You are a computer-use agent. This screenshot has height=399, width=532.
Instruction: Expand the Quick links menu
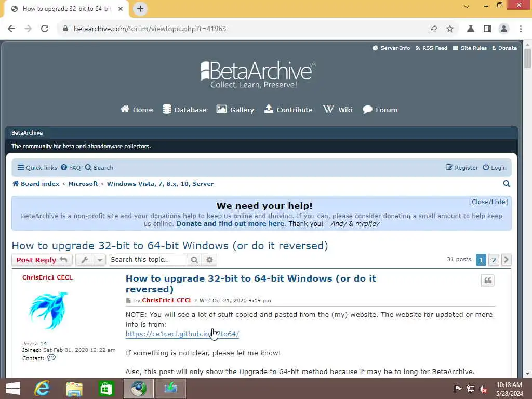click(x=37, y=168)
